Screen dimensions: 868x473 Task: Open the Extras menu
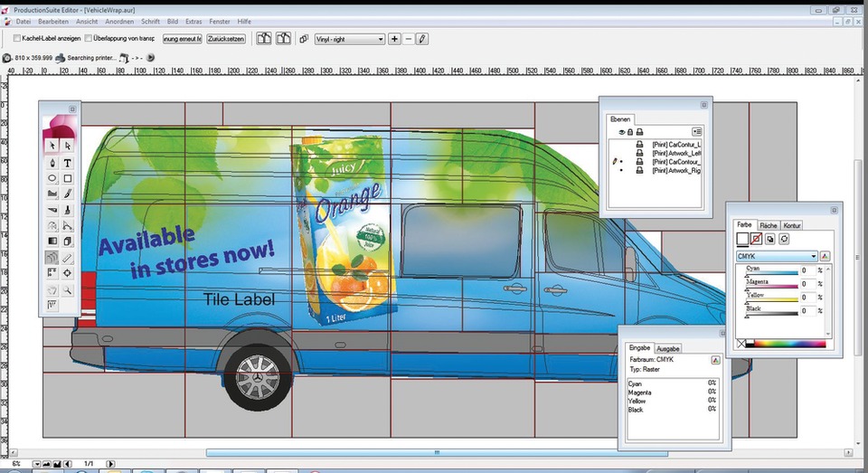(193, 22)
